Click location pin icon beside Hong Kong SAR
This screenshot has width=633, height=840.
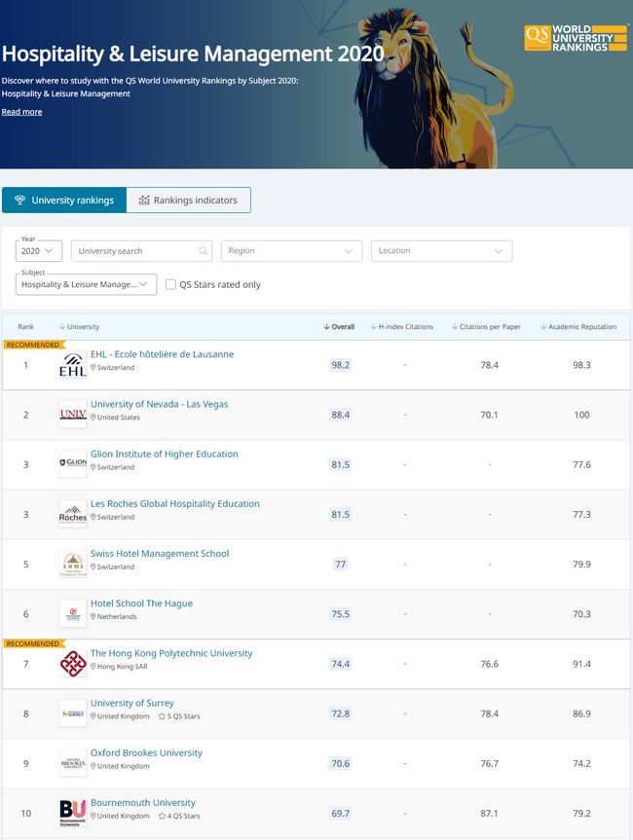(x=93, y=667)
